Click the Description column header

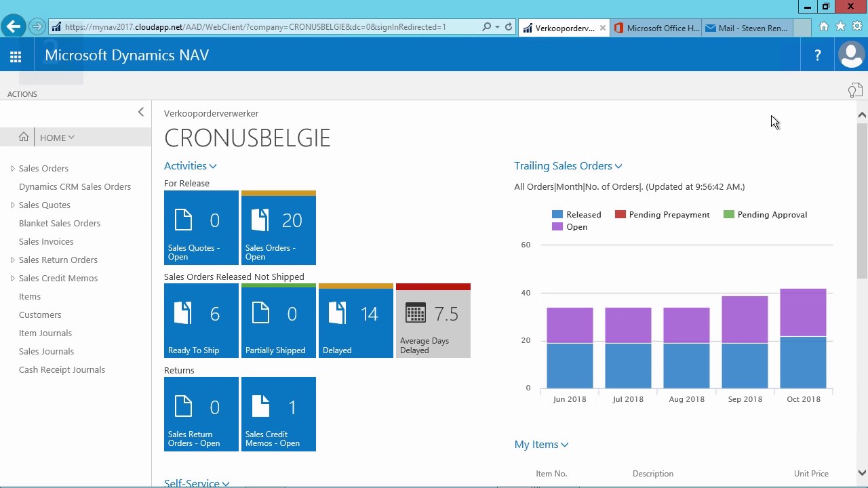(653, 474)
